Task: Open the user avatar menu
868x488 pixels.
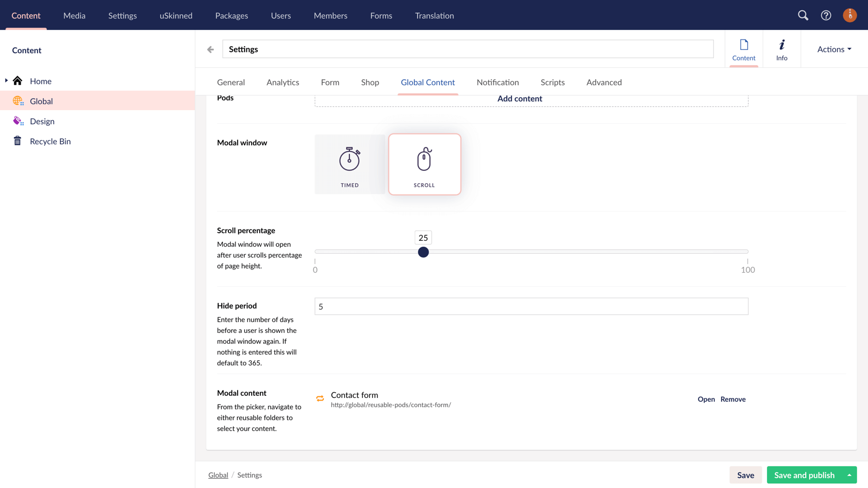Action: point(850,15)
